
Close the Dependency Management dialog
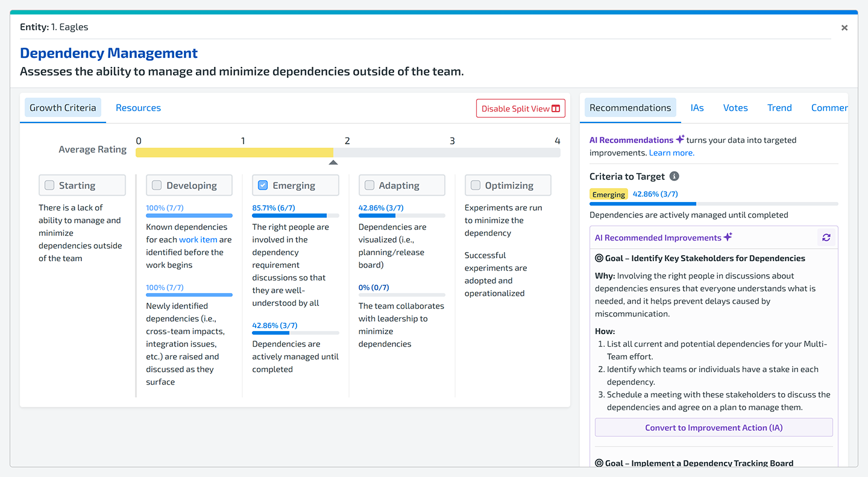[x=844, y=28]
